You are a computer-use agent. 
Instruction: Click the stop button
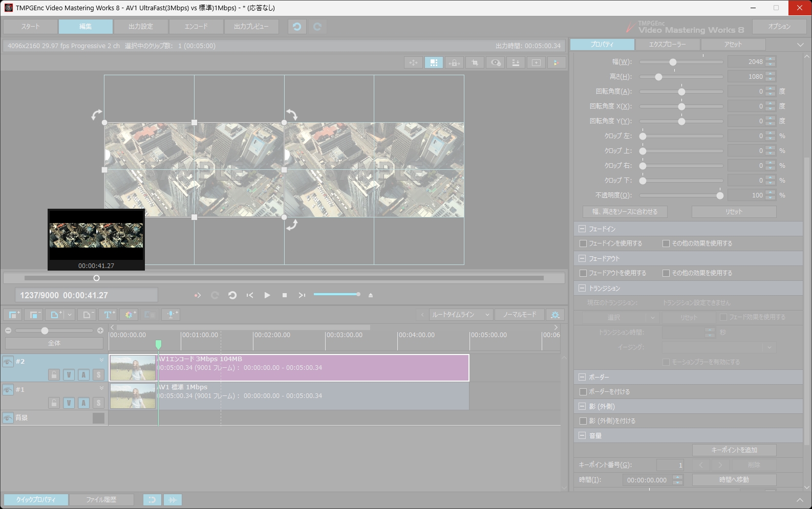[285, 295]
